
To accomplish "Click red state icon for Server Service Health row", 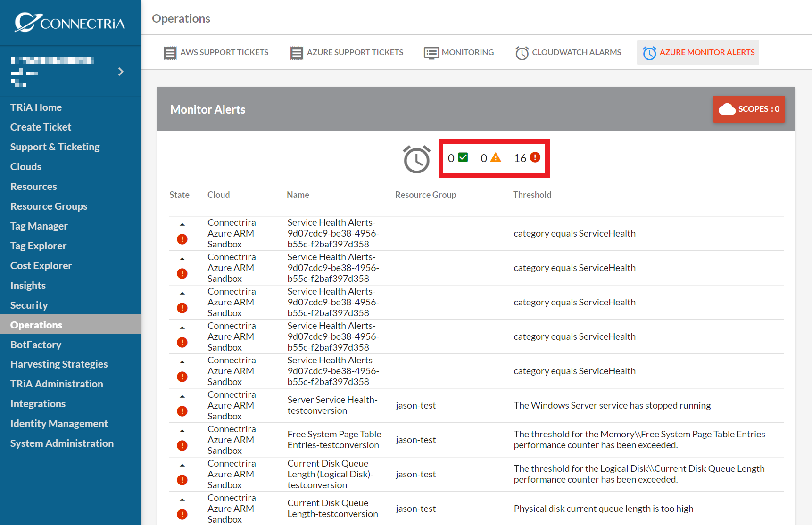I will coord(182,411).
